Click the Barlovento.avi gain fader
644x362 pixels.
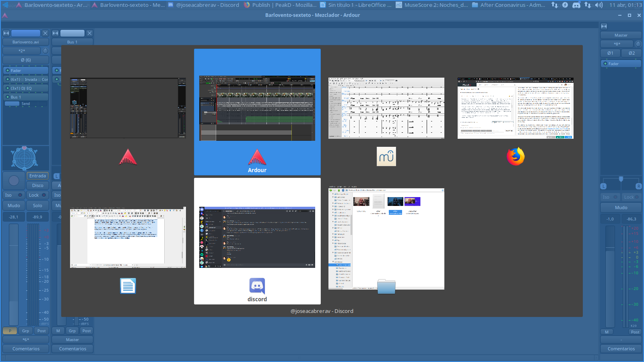coord(14,275)
